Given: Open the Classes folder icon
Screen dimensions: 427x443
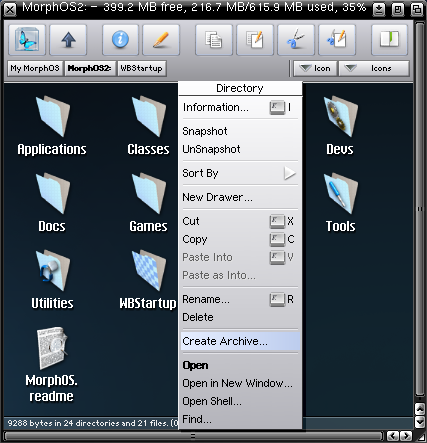Looking at the screenshot, I should [x=149, y=126].
